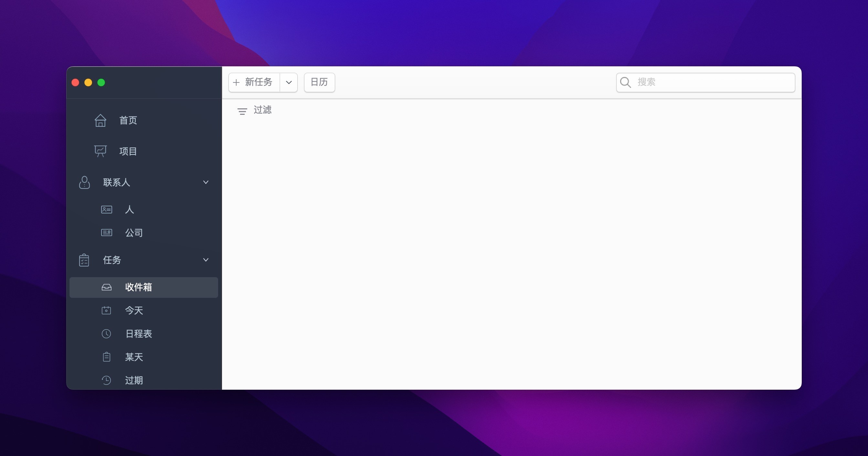The height and width of the screenshot is (456, 868).
Task: Click the business card icon beside 公司
Action: (x=106, y=233)
